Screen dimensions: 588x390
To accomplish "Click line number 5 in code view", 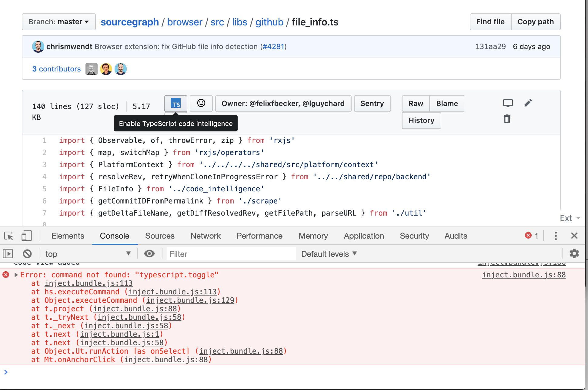I will coord(44,189).
